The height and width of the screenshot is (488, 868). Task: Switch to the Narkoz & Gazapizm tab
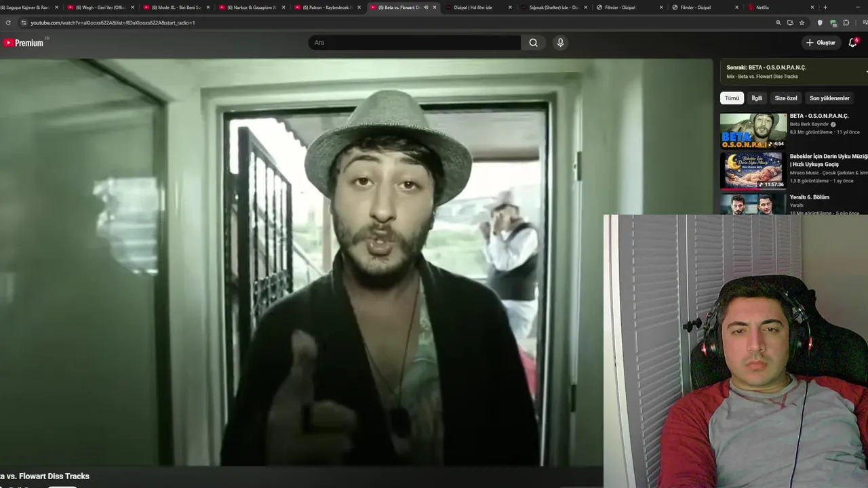click(x=252, y=7)
